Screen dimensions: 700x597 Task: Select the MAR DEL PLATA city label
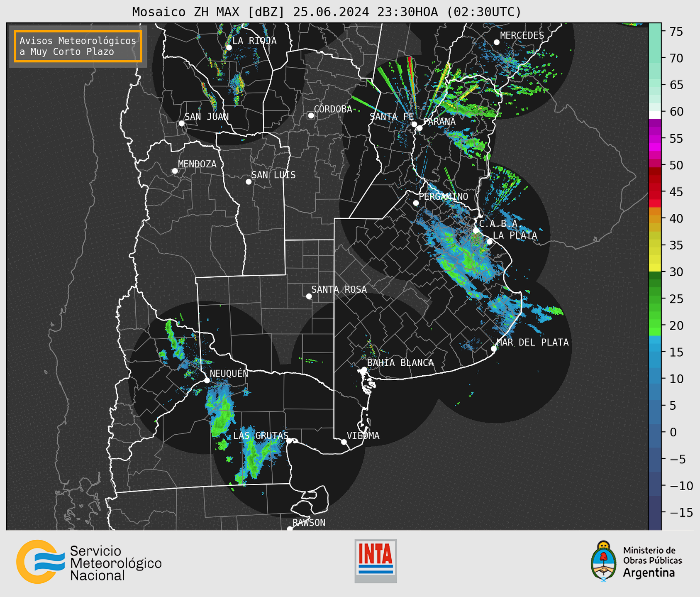(532, 342)
